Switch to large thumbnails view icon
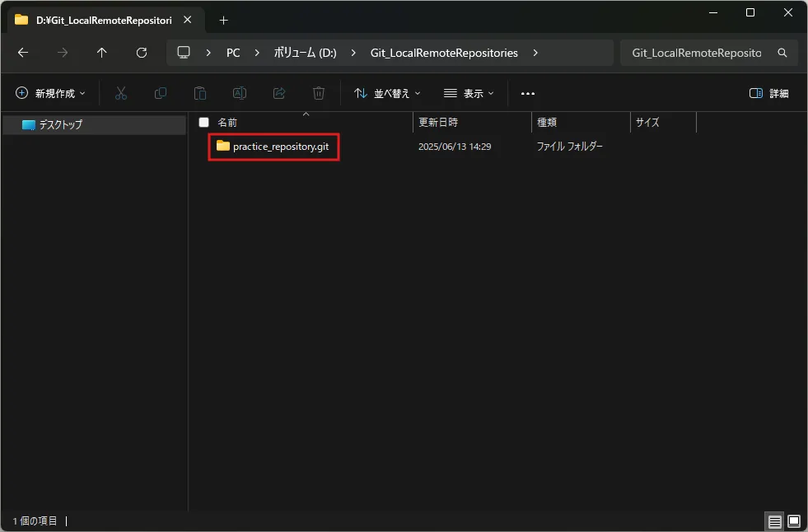Screen dimensions: 808x532 pos(794,521)
